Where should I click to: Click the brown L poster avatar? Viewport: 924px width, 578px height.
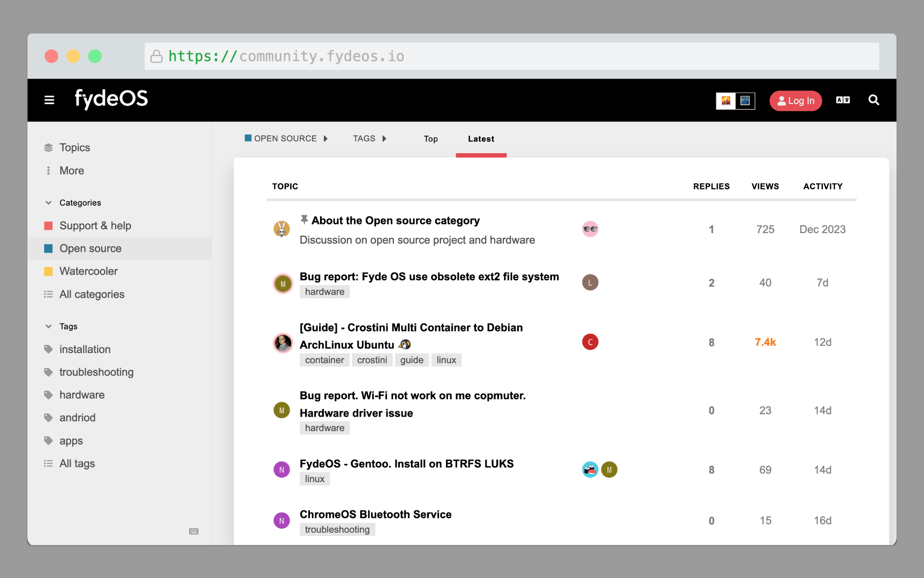(590, 283)
